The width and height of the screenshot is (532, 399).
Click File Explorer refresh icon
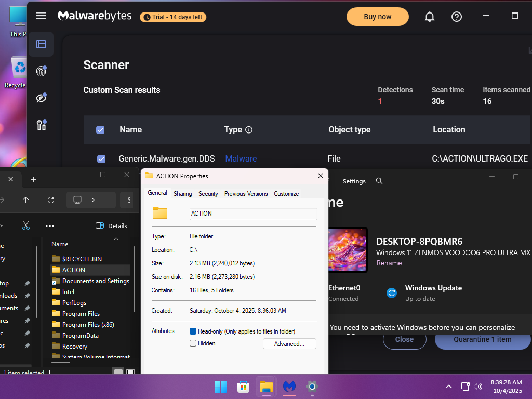[51, 200]
